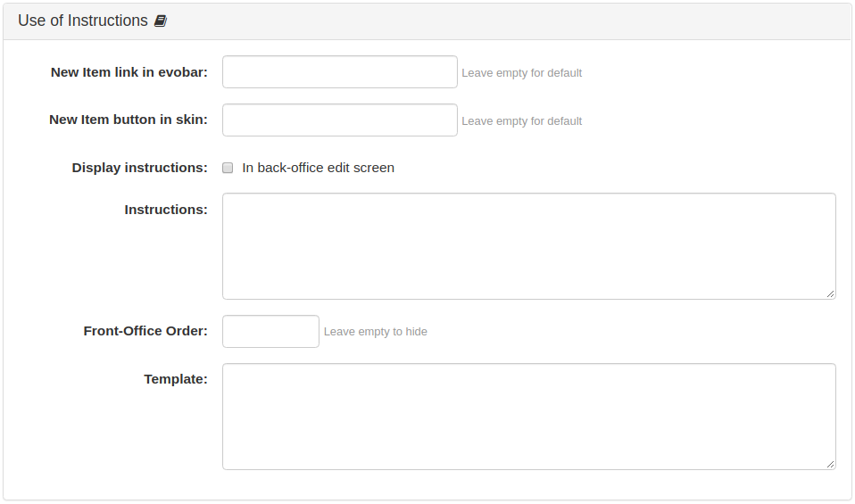Image resolution: width=855 pixels, height=504 pixels.
Task: Focus the New Item link in evobar field
Action: 340,72
